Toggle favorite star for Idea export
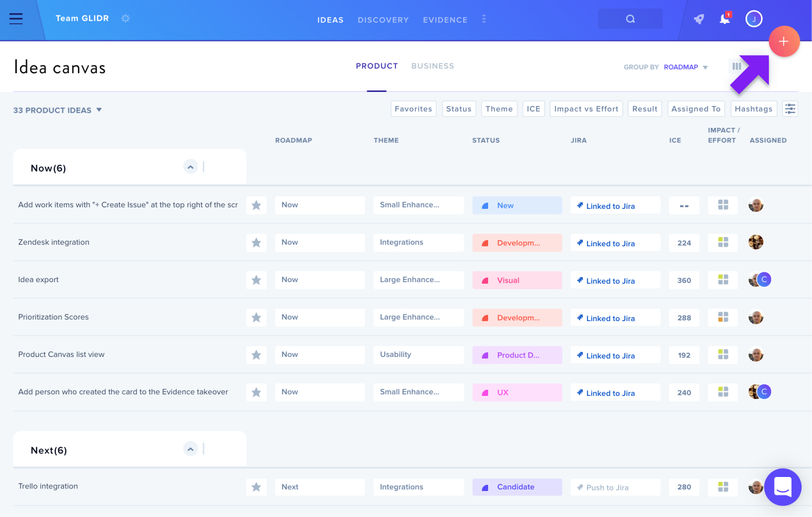Screen dimensions: 812x517 point(256,280)
